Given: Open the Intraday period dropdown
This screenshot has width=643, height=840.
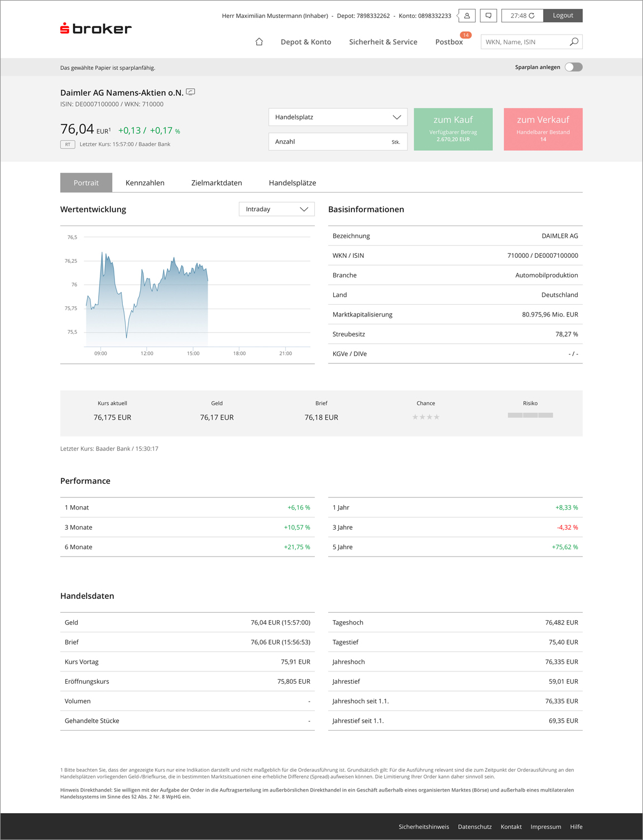Looking at the screenshot, I should 277,209.
